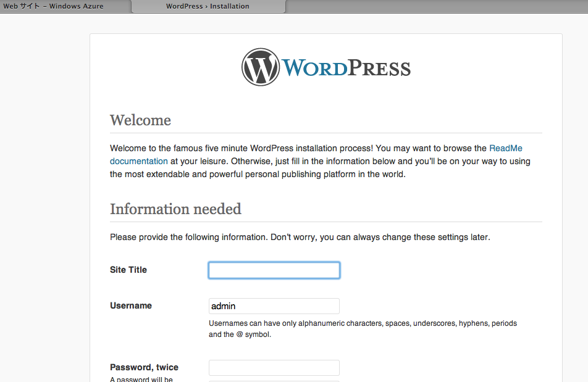
Task: Select the WordPress › Installation tab
Action: 208,6
